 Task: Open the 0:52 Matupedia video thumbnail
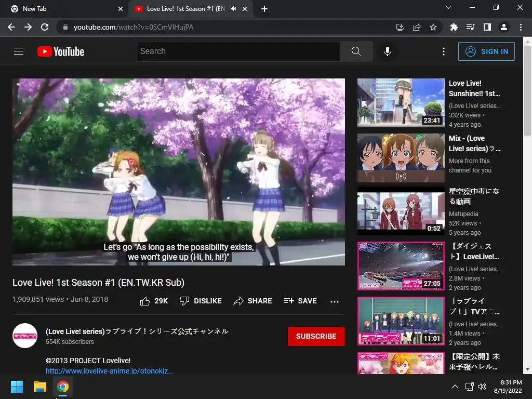click(x=401, y=211)
